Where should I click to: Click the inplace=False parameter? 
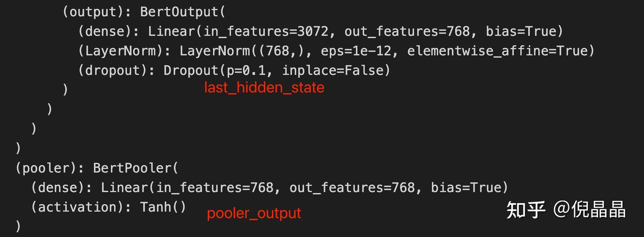coord(336,71)
